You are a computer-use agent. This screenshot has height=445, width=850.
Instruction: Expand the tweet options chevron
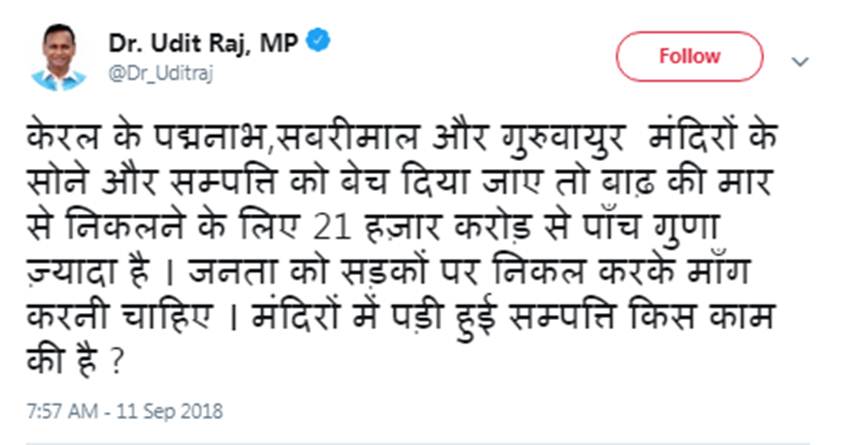(800, 61)
